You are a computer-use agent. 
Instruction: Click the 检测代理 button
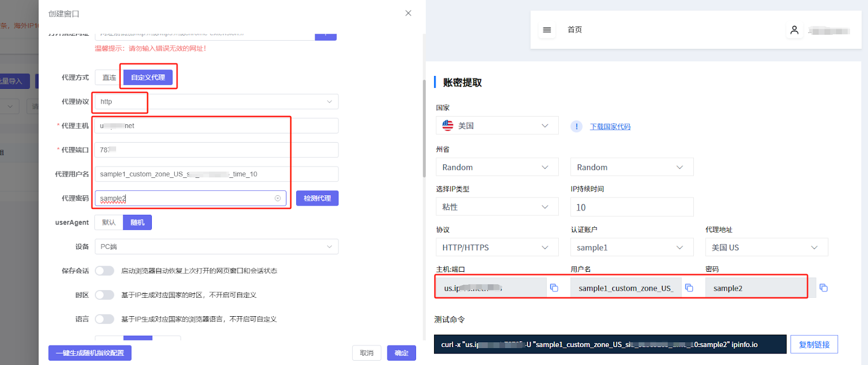[317, 198]
